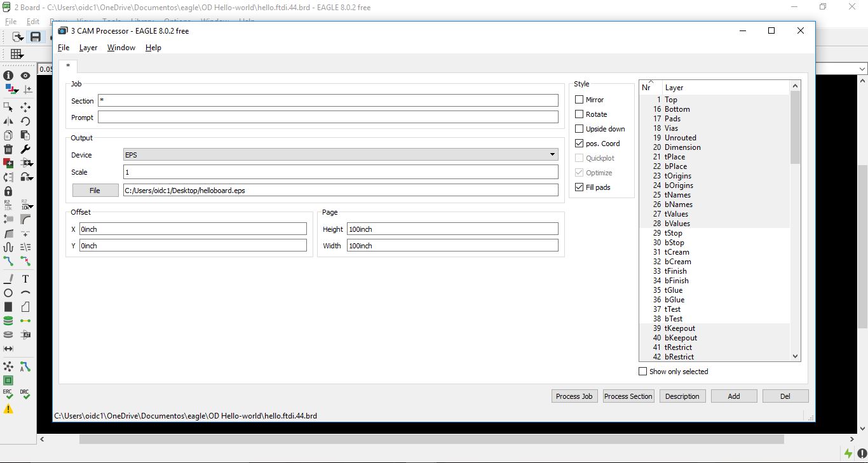Screen dimensions: 868x463
Task: Uncheck the Fill pads checkbox
Action: [580, 187]
